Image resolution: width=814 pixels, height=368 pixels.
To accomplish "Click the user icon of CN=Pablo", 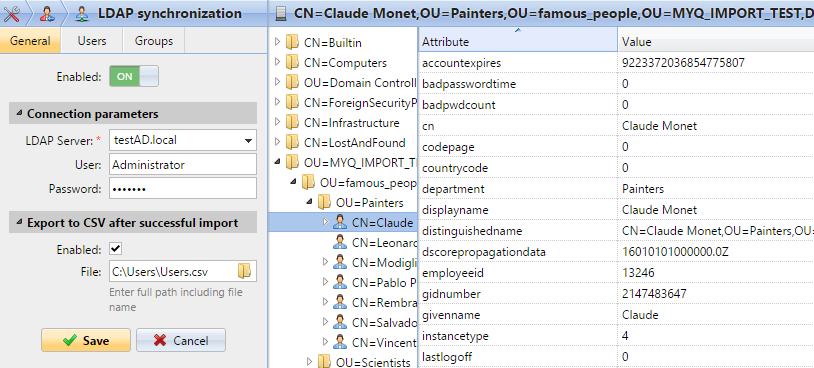I will click(340, 282).
